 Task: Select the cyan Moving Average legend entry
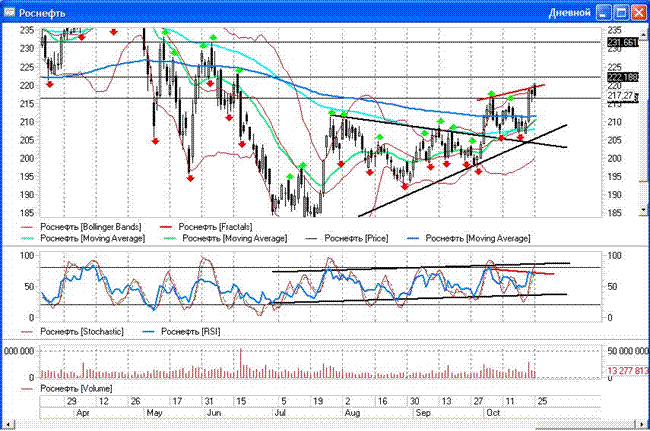tap(83, 238)
